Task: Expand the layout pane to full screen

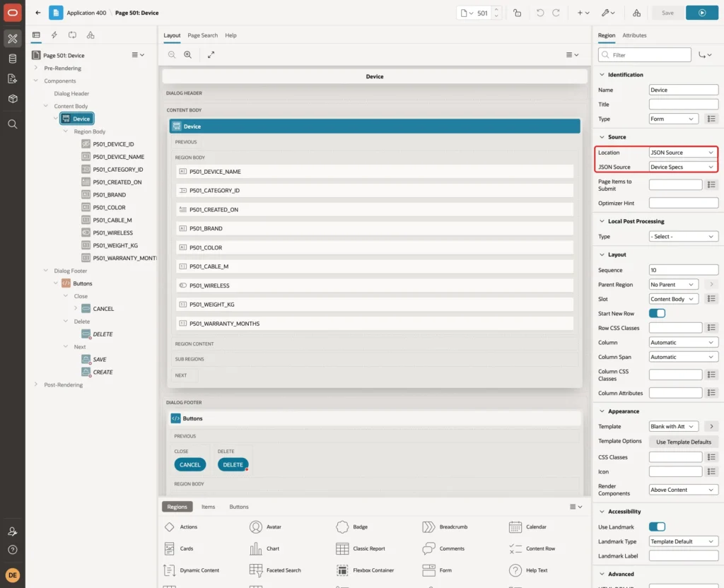Action: tap(211, 54)
